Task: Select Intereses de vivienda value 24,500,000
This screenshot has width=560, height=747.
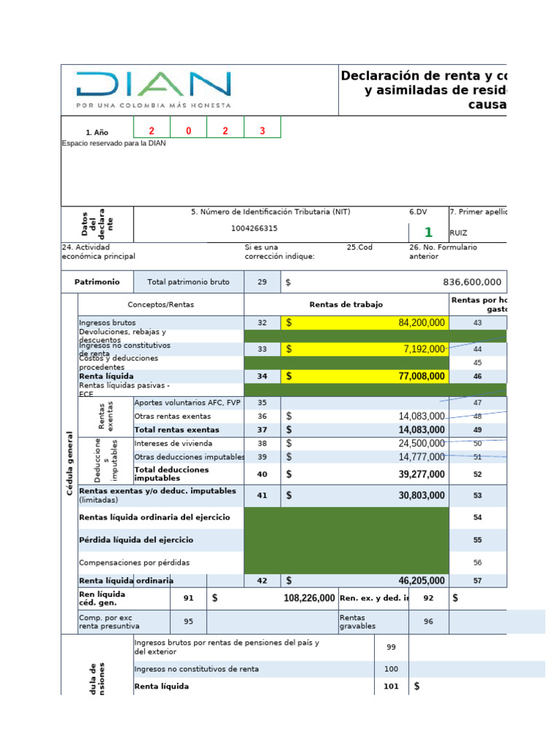Action: (365, 444)
